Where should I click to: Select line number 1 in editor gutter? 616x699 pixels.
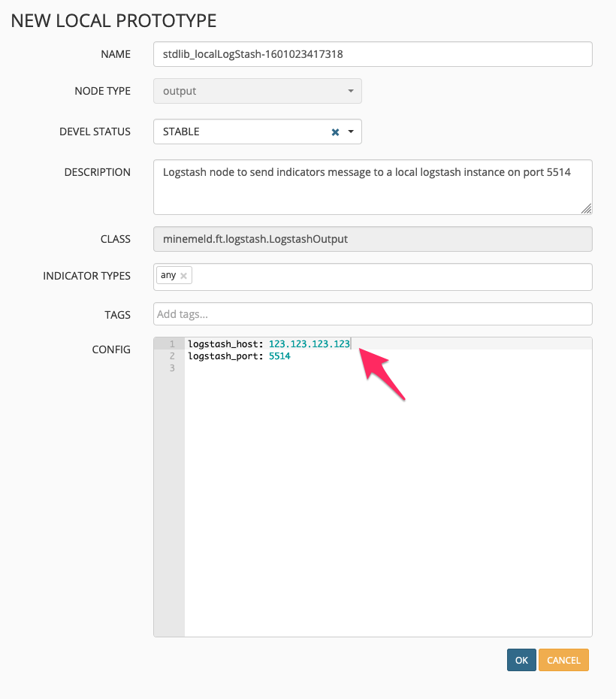click(x=172, y=343)
